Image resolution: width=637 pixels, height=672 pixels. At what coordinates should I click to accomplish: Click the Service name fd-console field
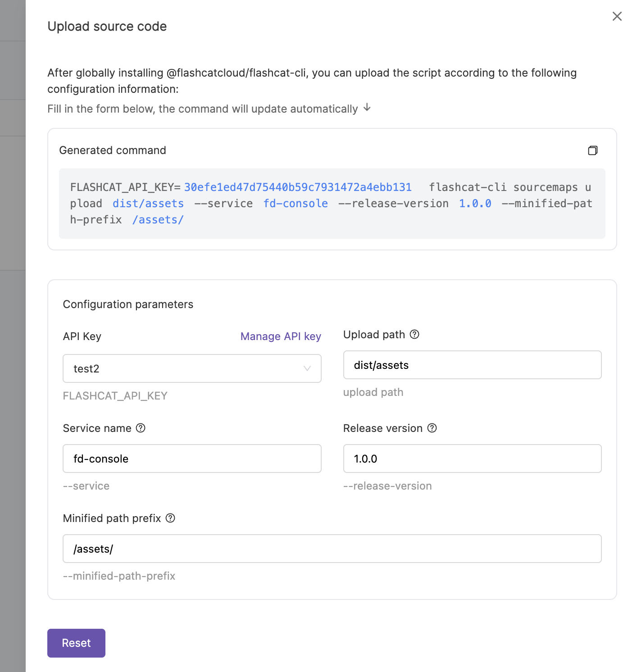pyautogui.click(x=192, y=459)
